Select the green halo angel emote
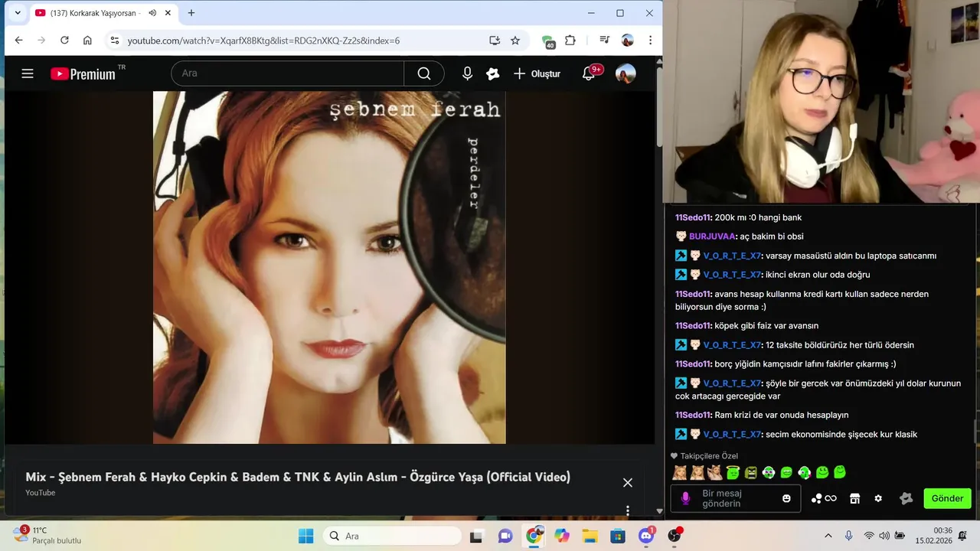 [x=733, y=472]
